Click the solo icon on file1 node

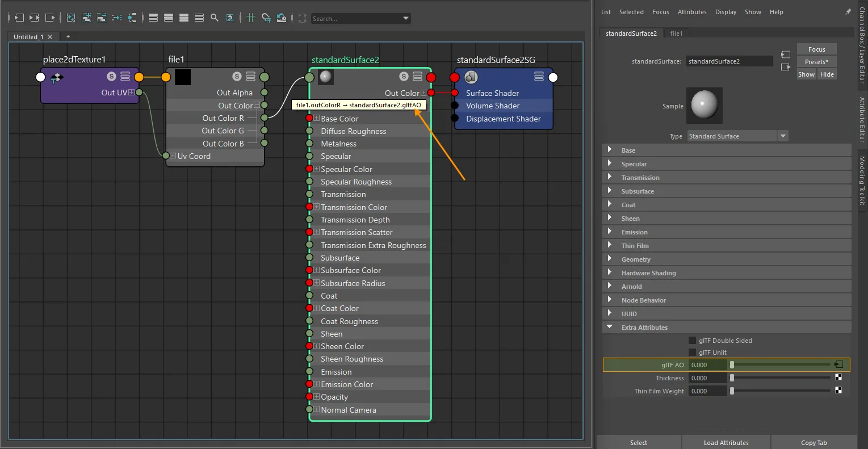(x=237, y=77)
